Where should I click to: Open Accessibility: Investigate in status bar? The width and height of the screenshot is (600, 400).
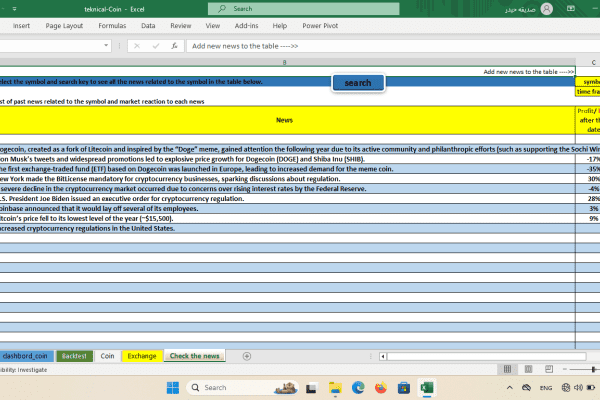pyautogui.click(x=23, y=370)
